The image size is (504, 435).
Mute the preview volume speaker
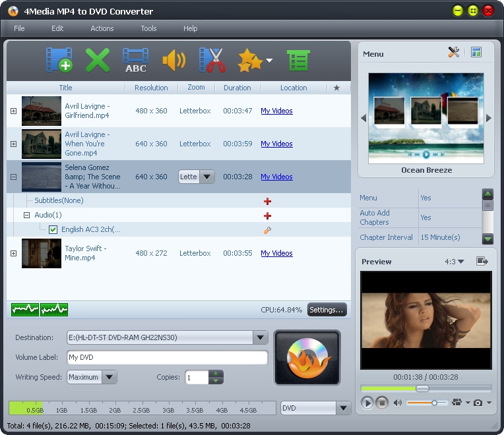point(398,403)
